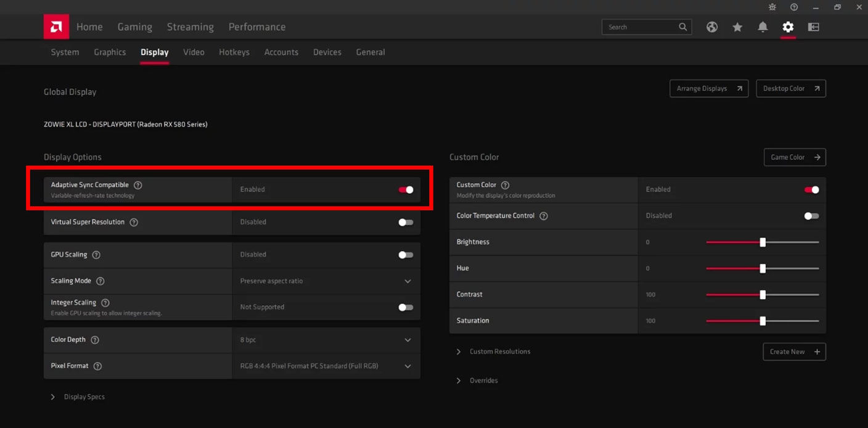Open notifications bell icon
The height and width of the screenshot is (428, 868).
pos(763,27)
